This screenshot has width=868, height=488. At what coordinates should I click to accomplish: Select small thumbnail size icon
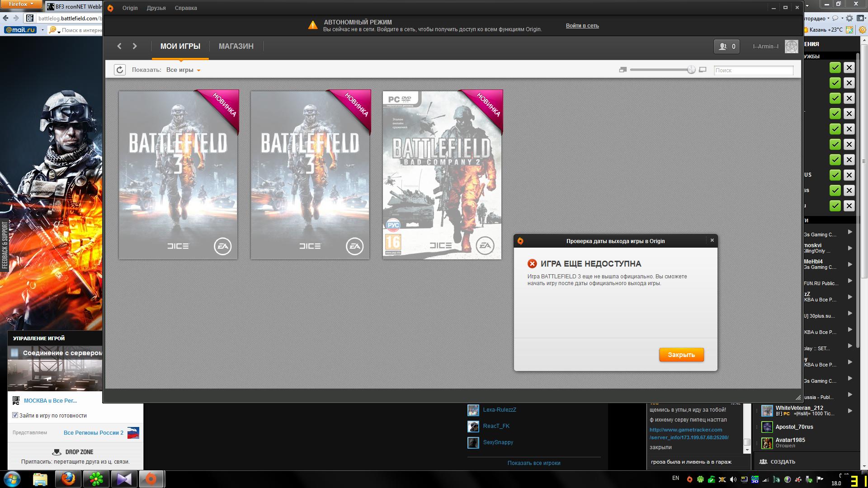tap(623, 70)
